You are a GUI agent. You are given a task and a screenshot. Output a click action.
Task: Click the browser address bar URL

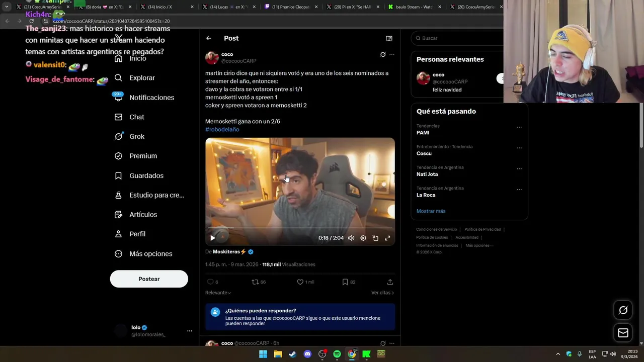click(x=111, y=21)
